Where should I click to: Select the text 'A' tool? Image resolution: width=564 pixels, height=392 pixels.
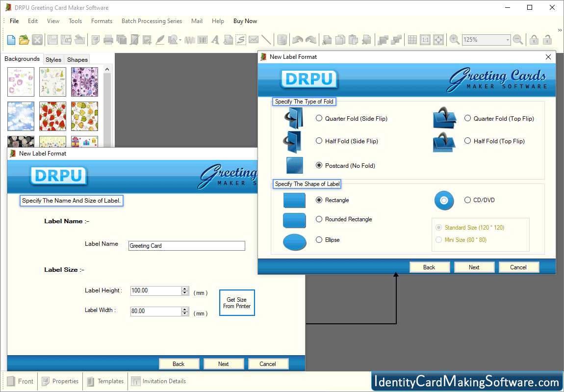(215, 40)
